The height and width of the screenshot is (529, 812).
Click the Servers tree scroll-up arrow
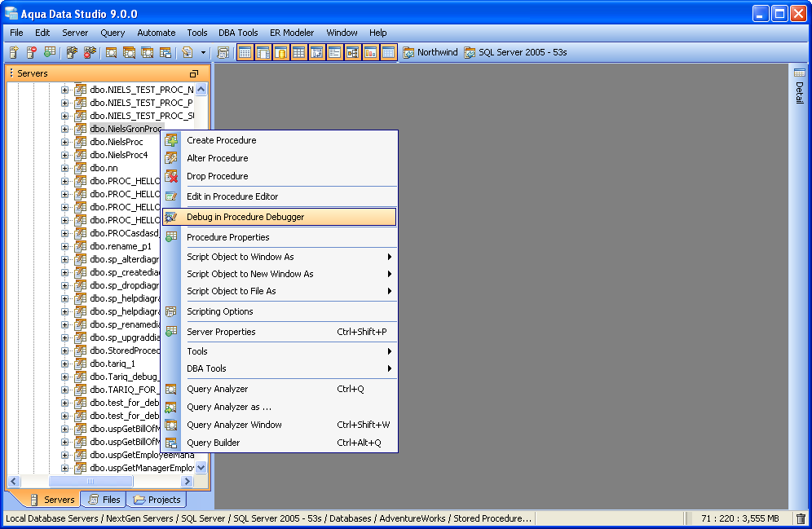[x=201, y=89]
